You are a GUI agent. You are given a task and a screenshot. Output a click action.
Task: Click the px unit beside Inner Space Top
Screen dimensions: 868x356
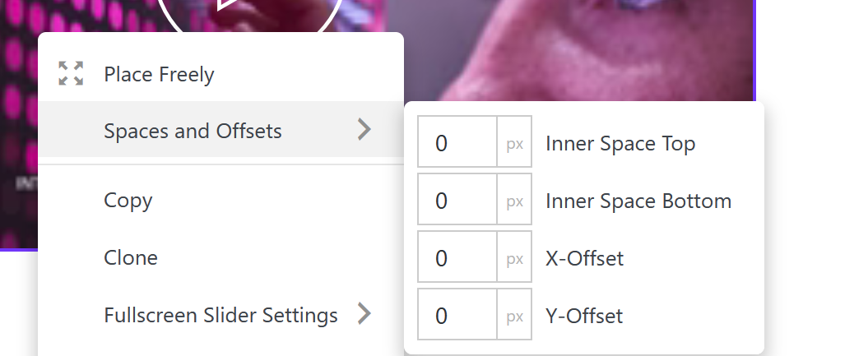[x=515, y=144]
